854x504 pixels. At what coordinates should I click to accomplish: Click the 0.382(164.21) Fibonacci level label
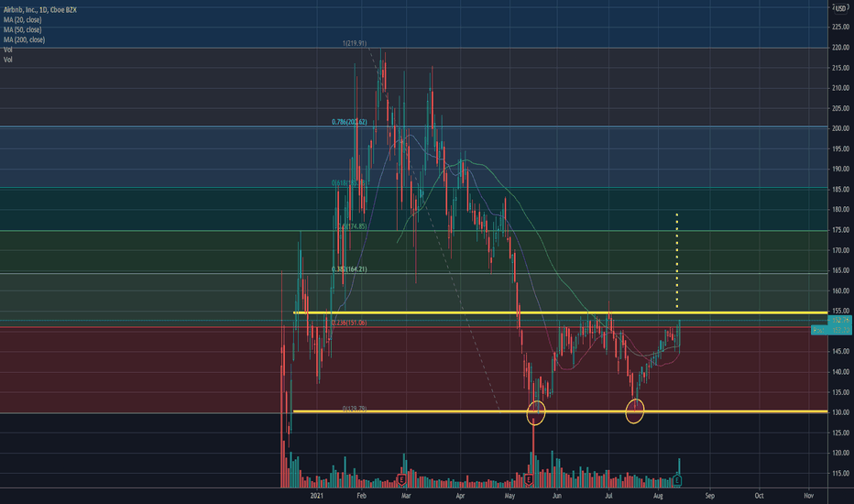coord(349,269)
